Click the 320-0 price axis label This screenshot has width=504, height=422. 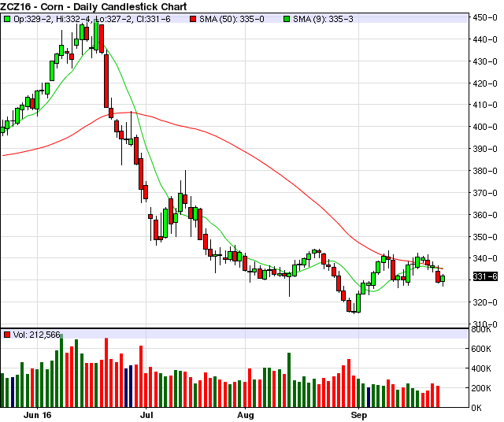pos(485,302)
